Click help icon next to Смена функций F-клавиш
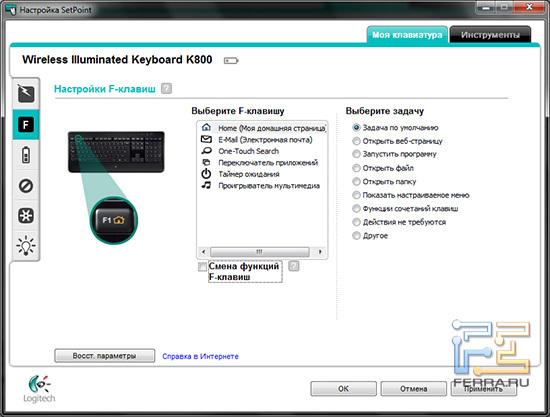 click(294, 266)
